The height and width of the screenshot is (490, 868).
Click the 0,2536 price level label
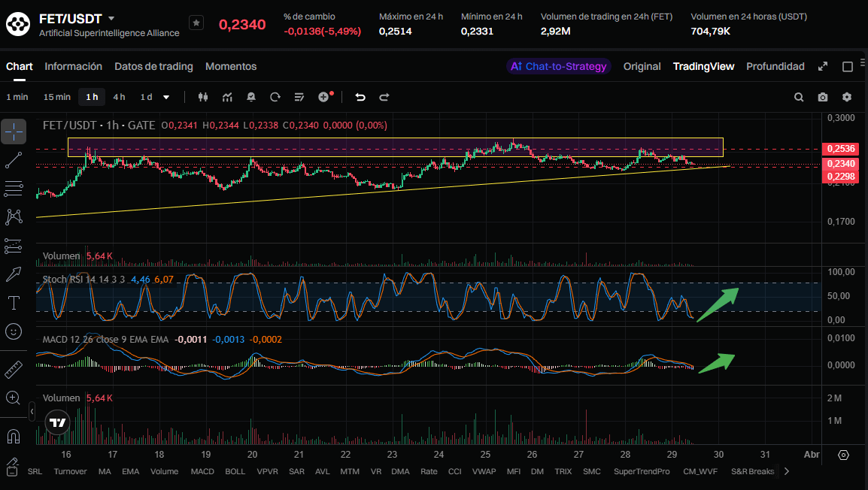(840, 149)
